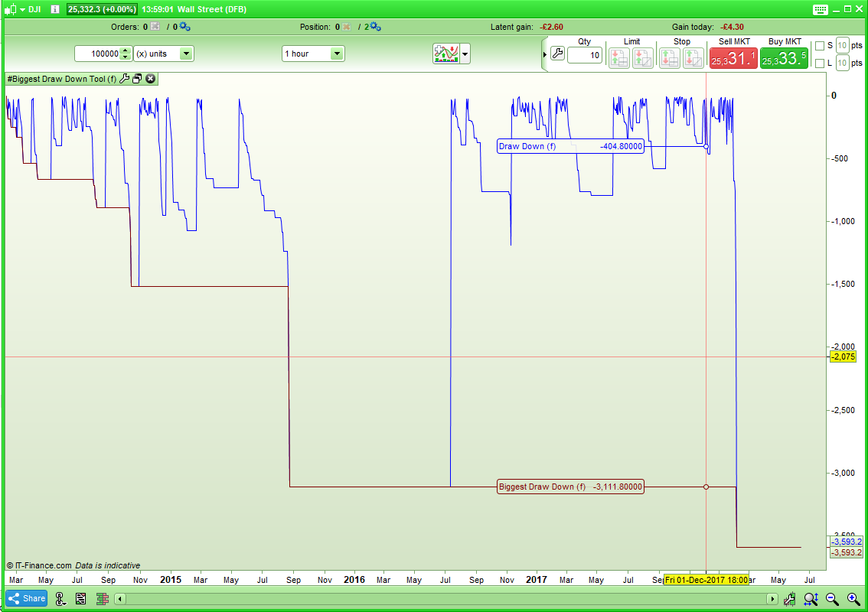Open Biggest Draw Down Tool settings wrench
The width and height of the screenshot is (868, 612).
[125, 79]
